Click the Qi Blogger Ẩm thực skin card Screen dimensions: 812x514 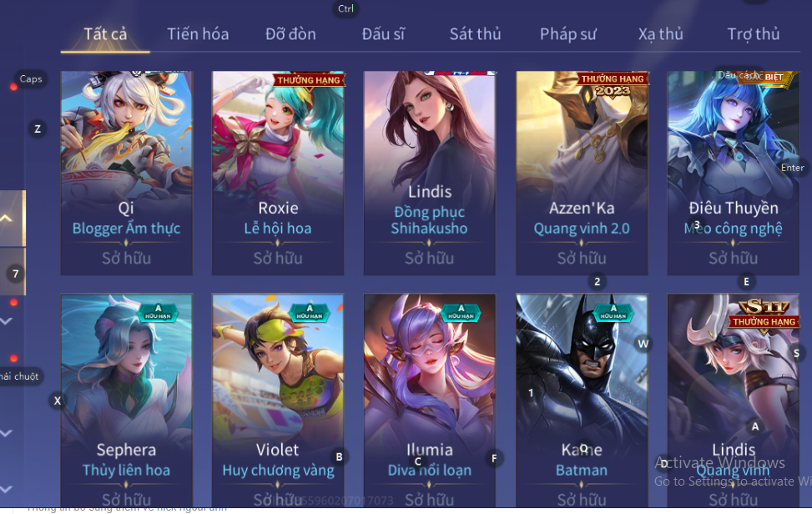[126, 173]
